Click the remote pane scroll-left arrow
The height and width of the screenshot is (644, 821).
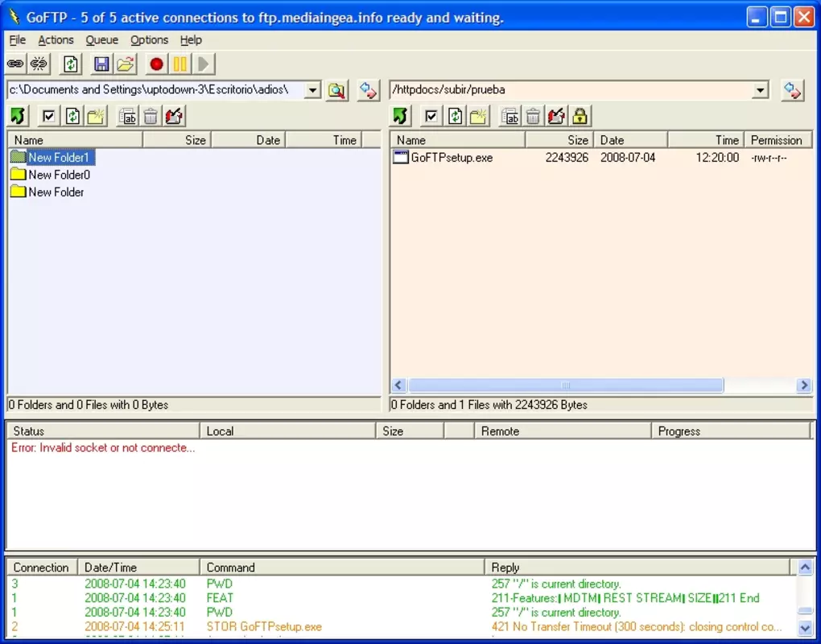(398, 386)
